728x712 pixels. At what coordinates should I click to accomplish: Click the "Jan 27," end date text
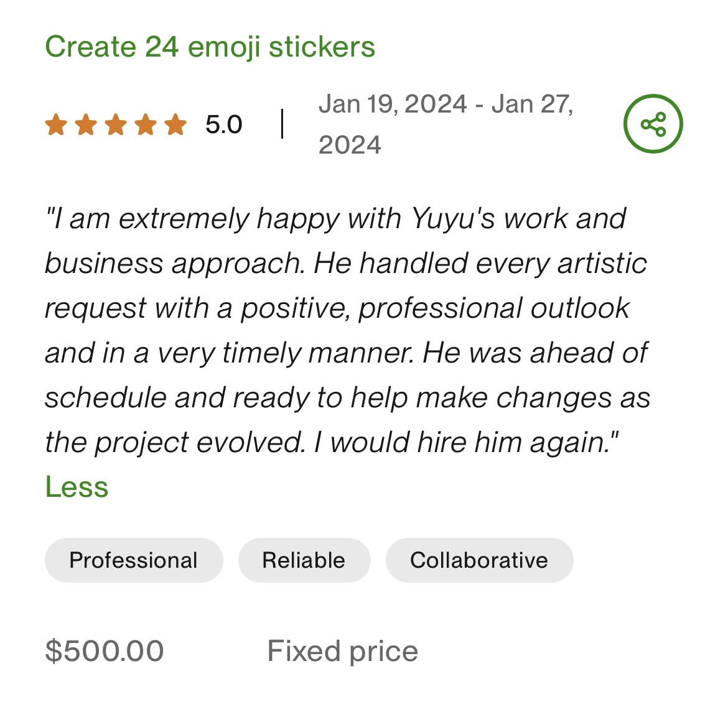(532, 104)
